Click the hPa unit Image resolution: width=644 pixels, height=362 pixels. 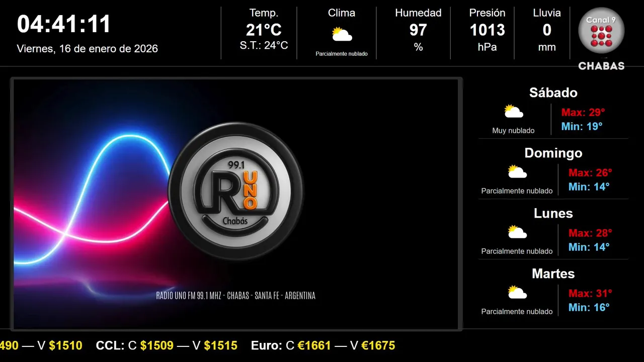tap(487, 47)
